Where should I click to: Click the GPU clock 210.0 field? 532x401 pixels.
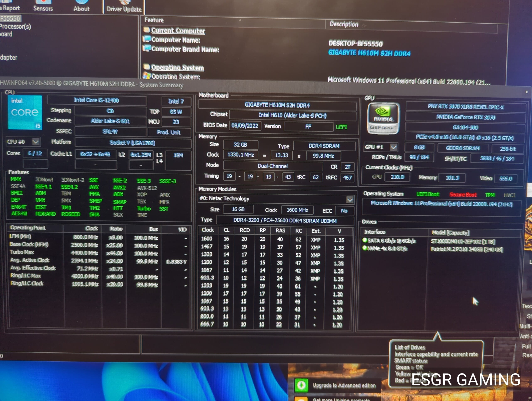(397, 177)
